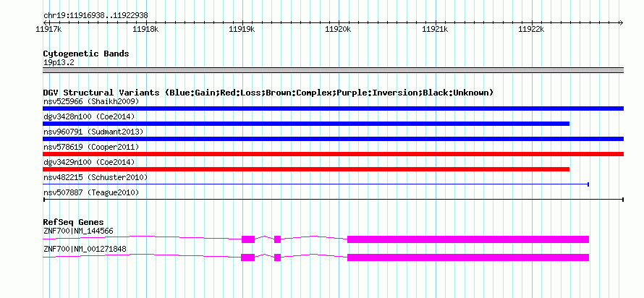Click the nsv507887 (Teague2010) label
This screenshot has width=644, height=298.
tap(91, 192)
